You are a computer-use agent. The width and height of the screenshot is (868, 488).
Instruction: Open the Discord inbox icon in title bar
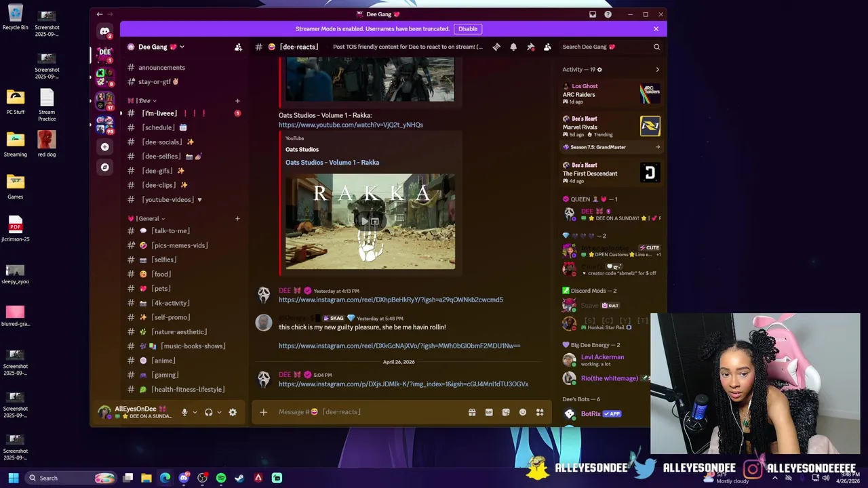pos(593,14)
